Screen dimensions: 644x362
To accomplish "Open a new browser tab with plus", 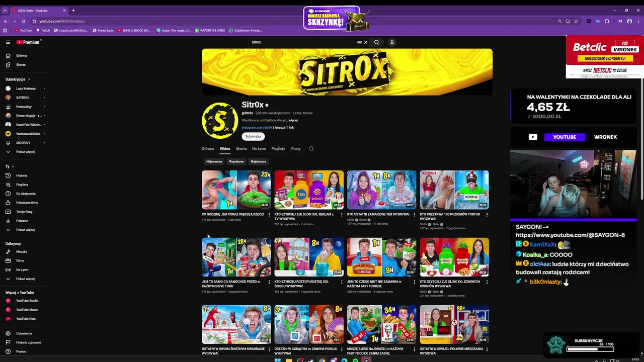I will (73, 11).
